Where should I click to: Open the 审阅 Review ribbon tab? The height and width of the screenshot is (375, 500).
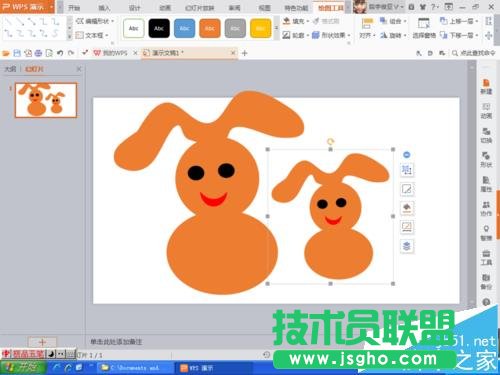[234, 8]
